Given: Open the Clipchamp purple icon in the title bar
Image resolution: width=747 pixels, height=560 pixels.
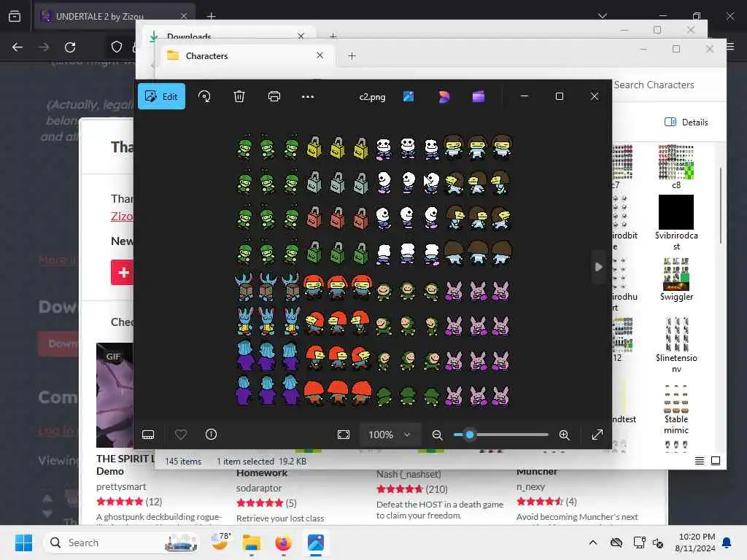Looking at the screenshot, I should (479, 97).
